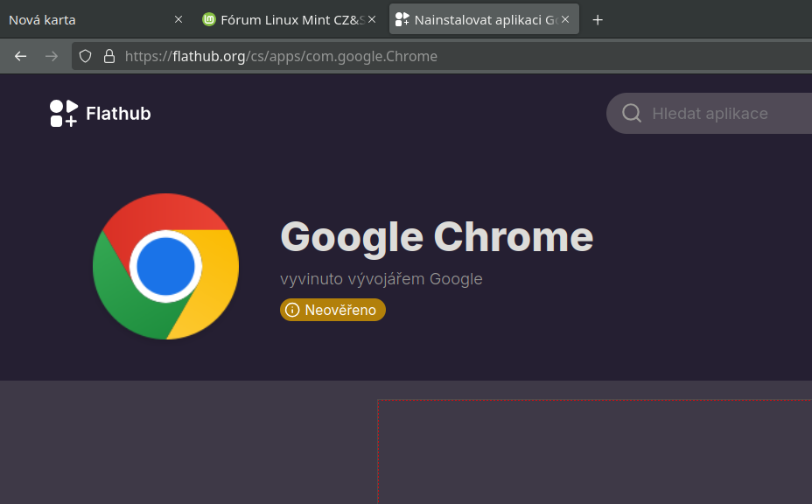Close the Nainstalovat aplikaci tab
812x504 pixels.
(x=565, y=19)
